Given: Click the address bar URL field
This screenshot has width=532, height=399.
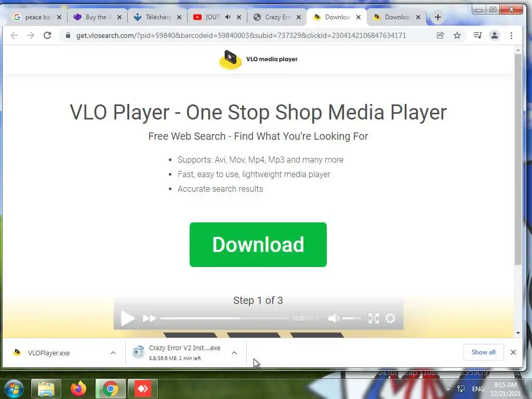Looking at the screenshot, I should (241, 35).
